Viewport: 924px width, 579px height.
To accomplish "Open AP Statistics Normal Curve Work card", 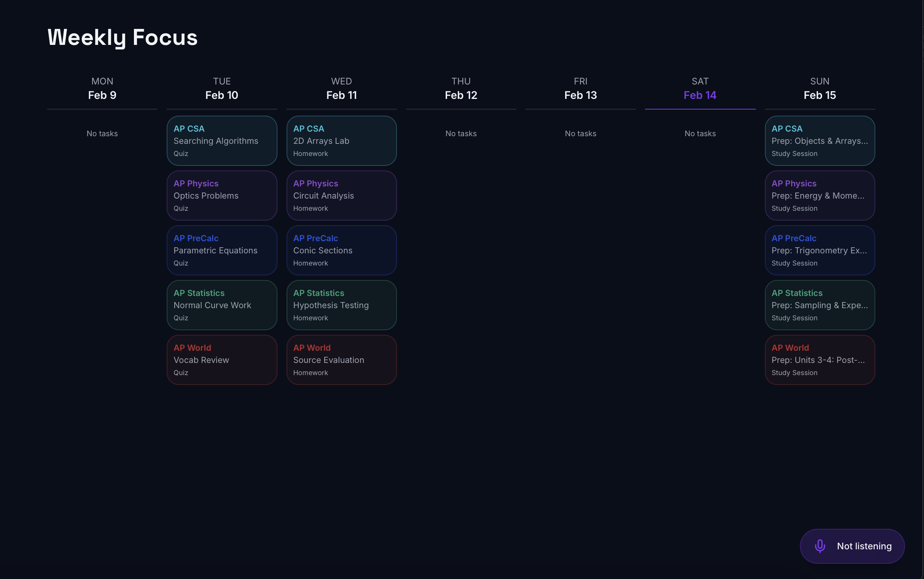I will coord(222,305).
